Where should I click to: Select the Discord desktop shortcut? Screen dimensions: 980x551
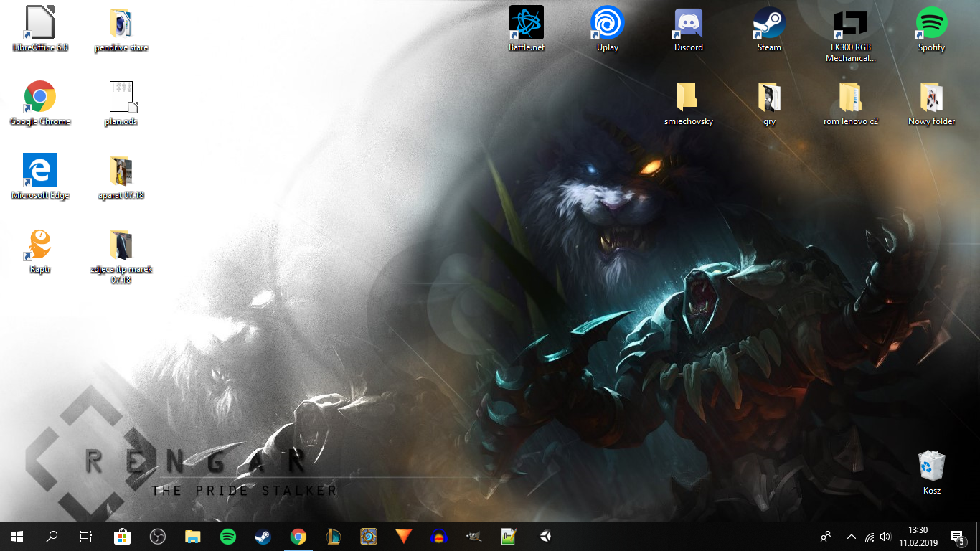coord(689,29)
